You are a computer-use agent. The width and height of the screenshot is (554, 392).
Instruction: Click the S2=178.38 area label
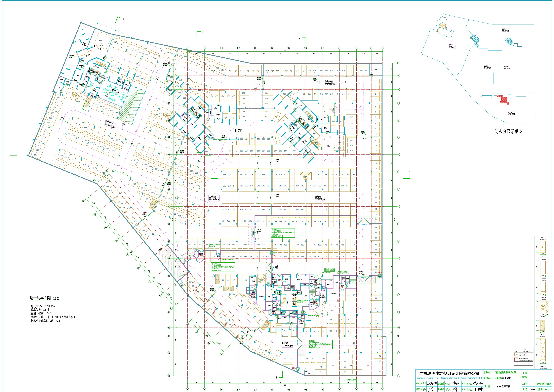pos(116,91)
